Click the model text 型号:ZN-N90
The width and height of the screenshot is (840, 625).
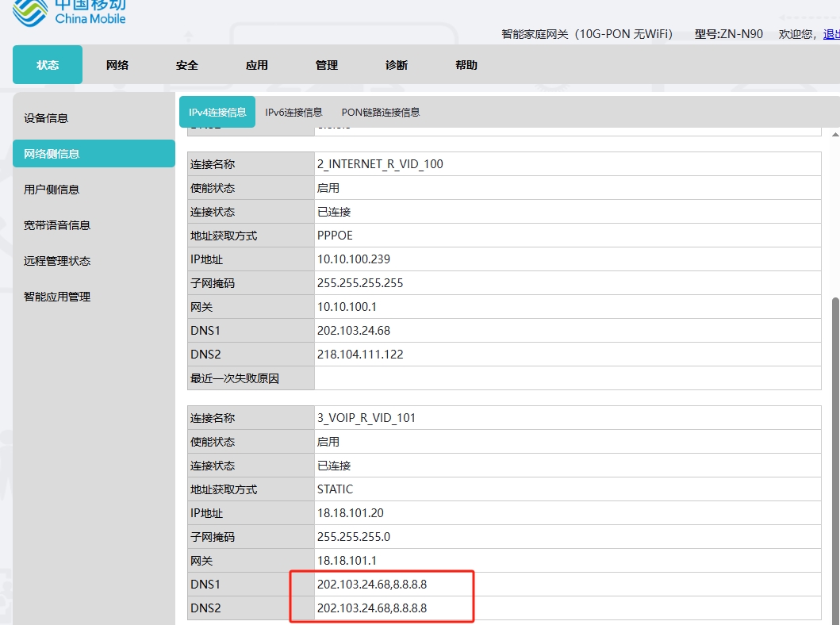pyautogui.click(x=729, y=34)
